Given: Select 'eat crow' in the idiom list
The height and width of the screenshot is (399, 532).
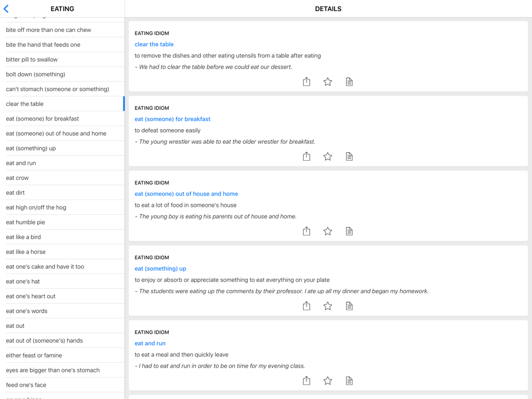Looking at the screenshot, I should click(18, 178).
